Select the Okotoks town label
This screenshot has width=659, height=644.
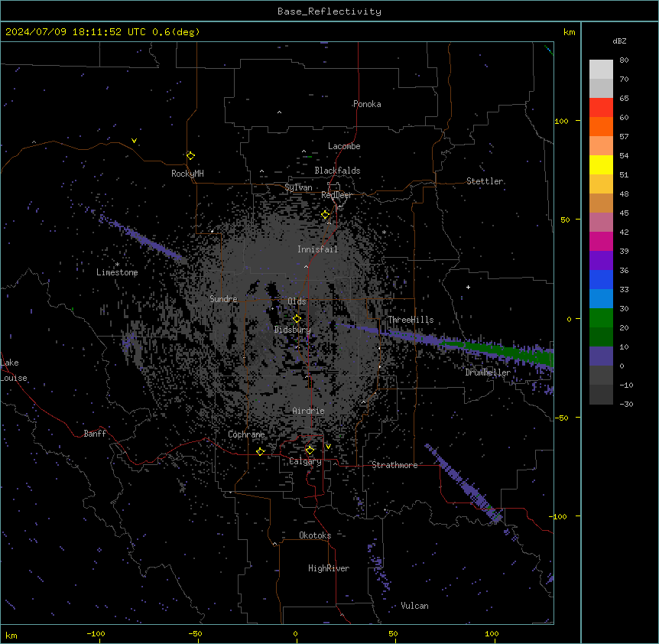(x=315, y=535)
